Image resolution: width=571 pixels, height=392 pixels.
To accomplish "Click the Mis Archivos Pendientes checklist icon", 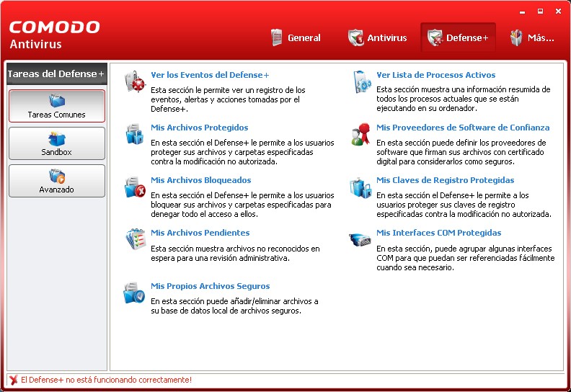I will (x=136, y=239).
